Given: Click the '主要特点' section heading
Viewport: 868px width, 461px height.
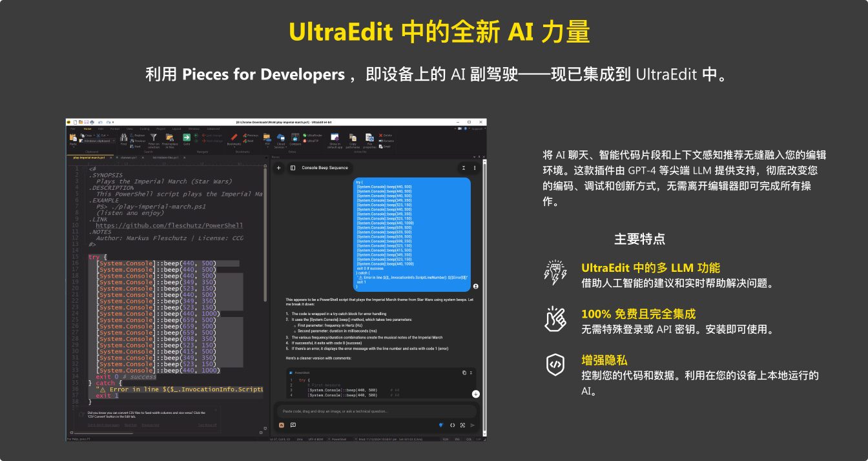Looking at the screenshot, I should 639,239.
